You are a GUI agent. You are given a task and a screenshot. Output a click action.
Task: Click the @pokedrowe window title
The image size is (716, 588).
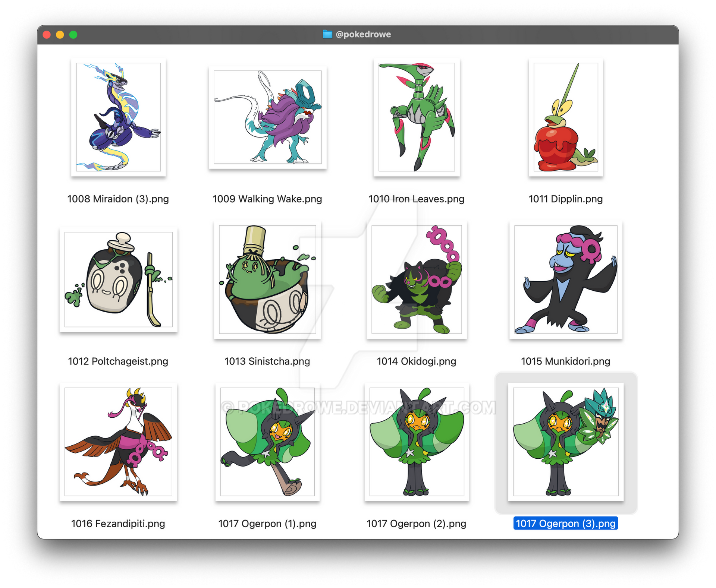[363, 34]
